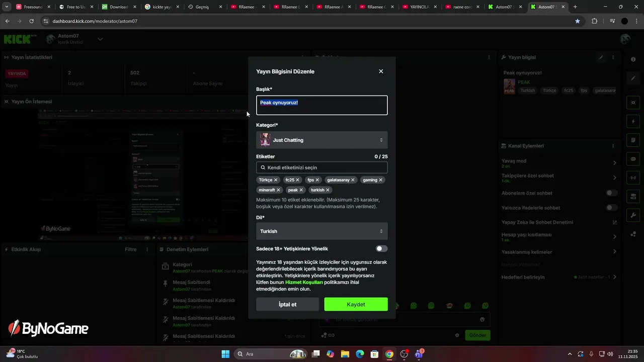Image resolution: width=644 pixels, height=362 pixels.
Task: Bookmark this page with the star icon
Action: (x=578, y=21)
